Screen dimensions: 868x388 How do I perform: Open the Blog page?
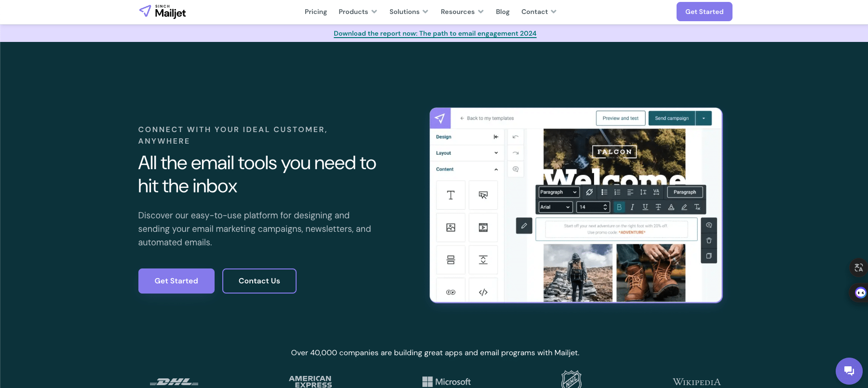click(x=502, y=12)
